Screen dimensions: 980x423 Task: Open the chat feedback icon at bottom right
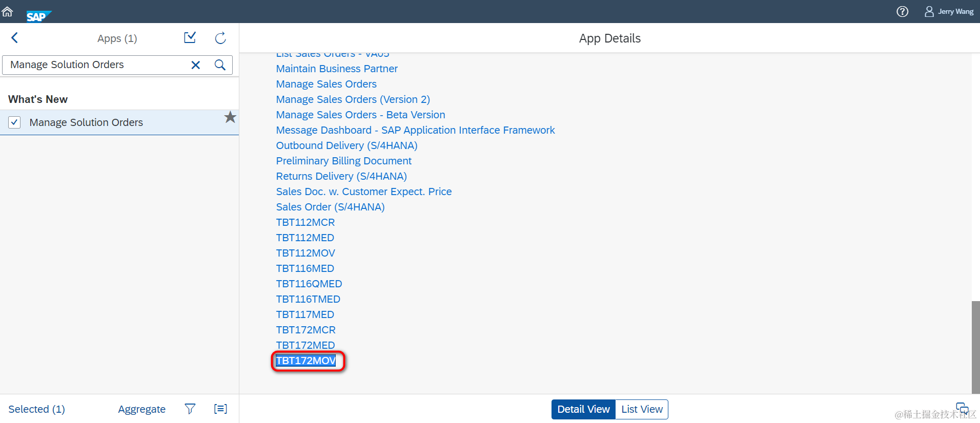pos(962,409)
